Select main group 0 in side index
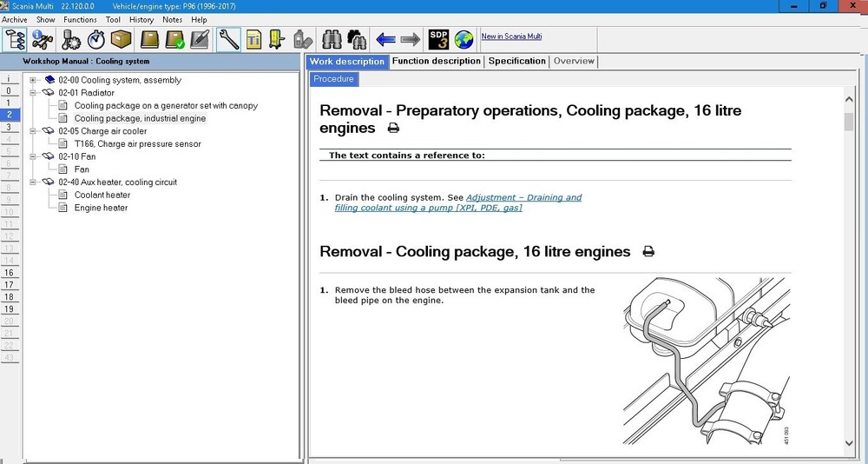Screen dimensions: 868x464 [9, 91]
